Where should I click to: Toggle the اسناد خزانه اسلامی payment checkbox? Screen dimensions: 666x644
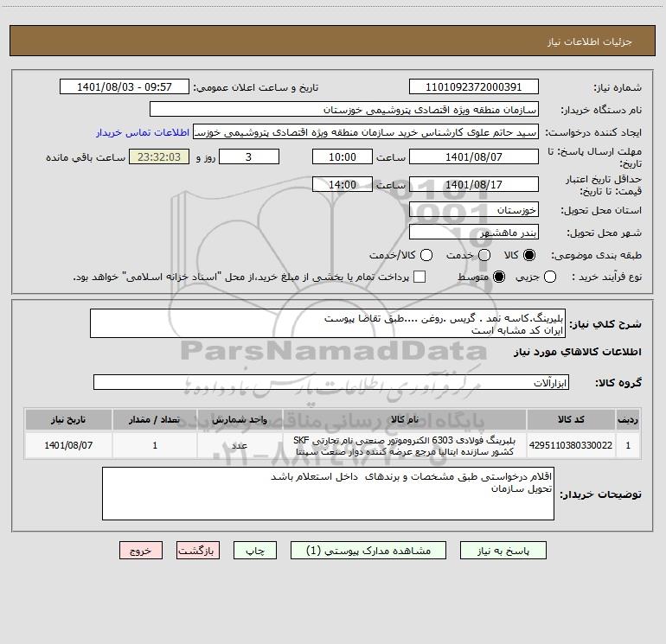coord(419,277)
